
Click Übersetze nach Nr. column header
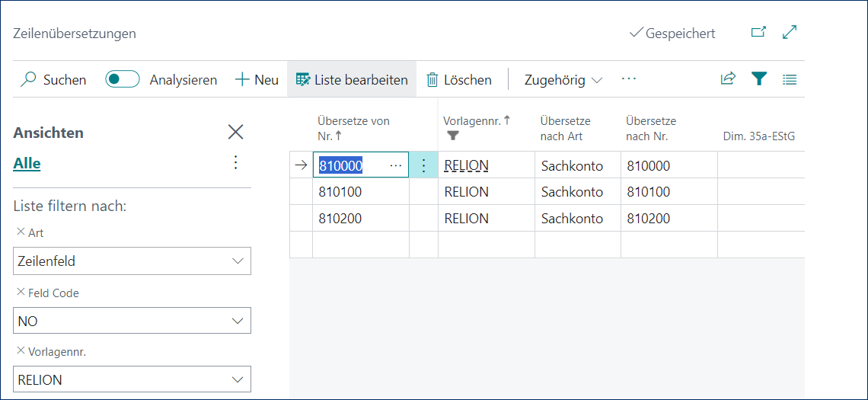[x=651, y=129]
